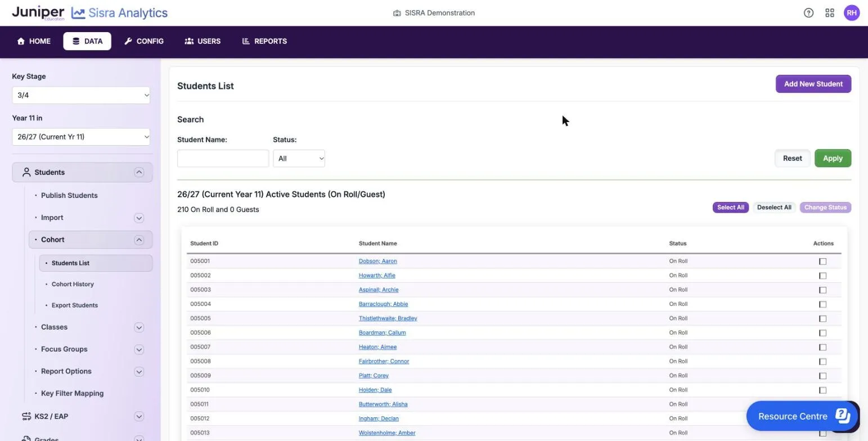Open student link Thistlethwaite; Bradley
Image resolution: width=868 pixels, height=441 pixels.
coord(388,318)
